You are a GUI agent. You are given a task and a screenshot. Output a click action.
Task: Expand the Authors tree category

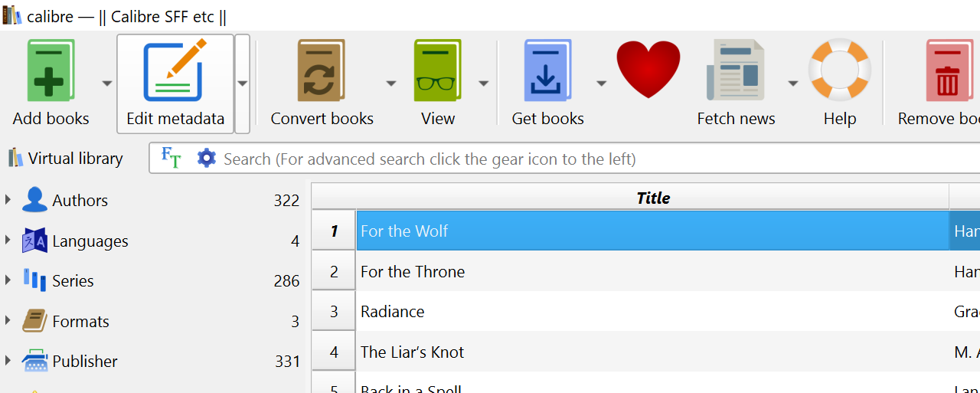(8, 200)
